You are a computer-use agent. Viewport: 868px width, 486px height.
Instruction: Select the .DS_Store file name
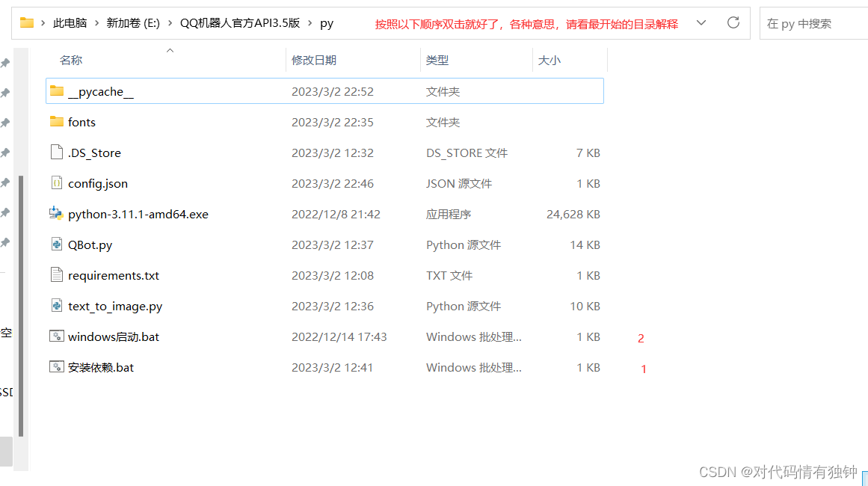click(94, 153)
